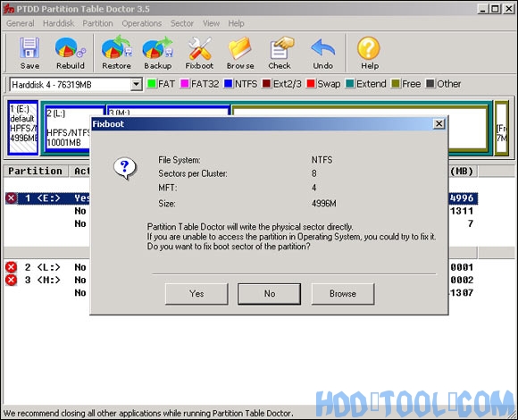
Task: Click the red error icon for partition 3 M:
Action: pyautogui.click(x=11, y=280)
